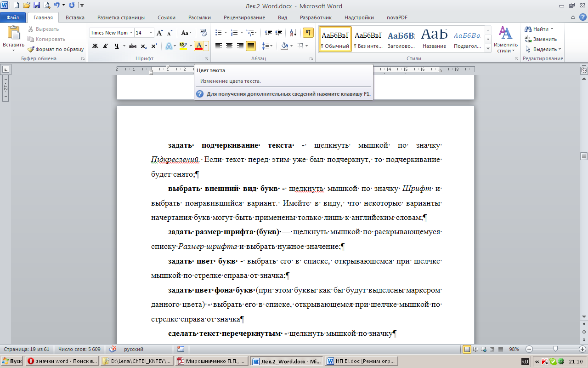Click the Заменить (Replace) button
This screenshot has height=368, width=588.
(x=541, y=39)
